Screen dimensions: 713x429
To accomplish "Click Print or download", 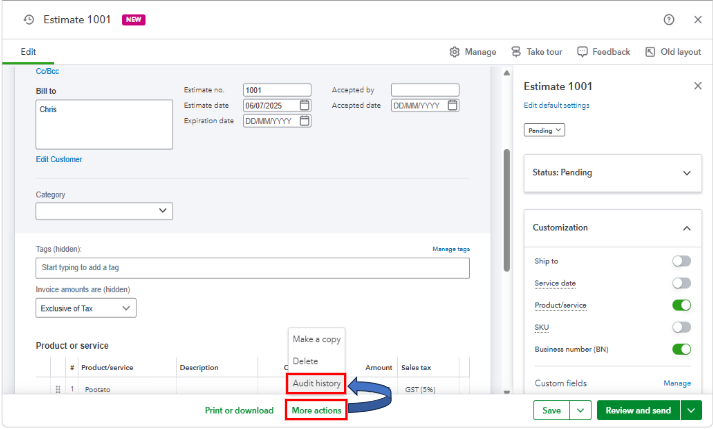I will point(239,410).
